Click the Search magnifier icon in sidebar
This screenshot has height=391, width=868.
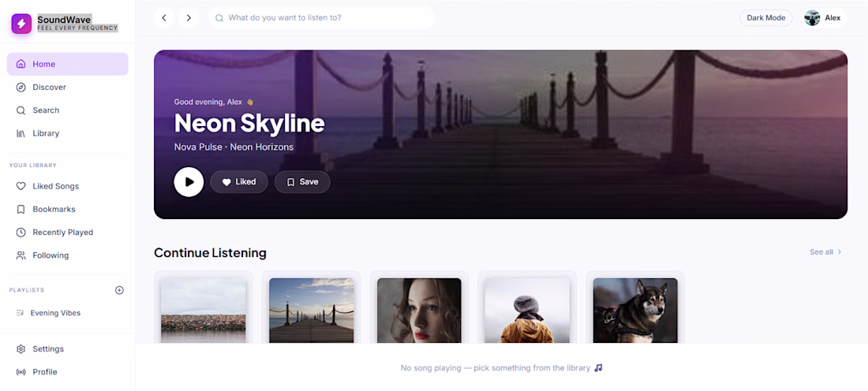coord(21,110)
